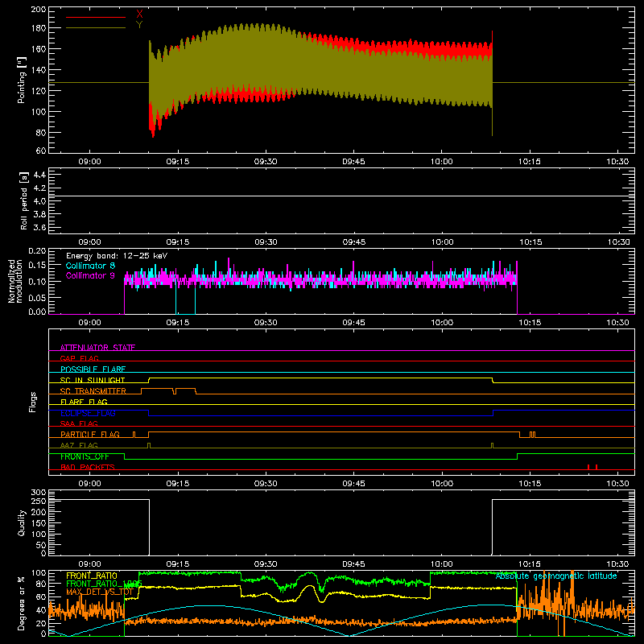Select the ECLIPSE_FLAG label
Image resolution: width=644 pixels, height=644 pixels.
coord(88,413)
